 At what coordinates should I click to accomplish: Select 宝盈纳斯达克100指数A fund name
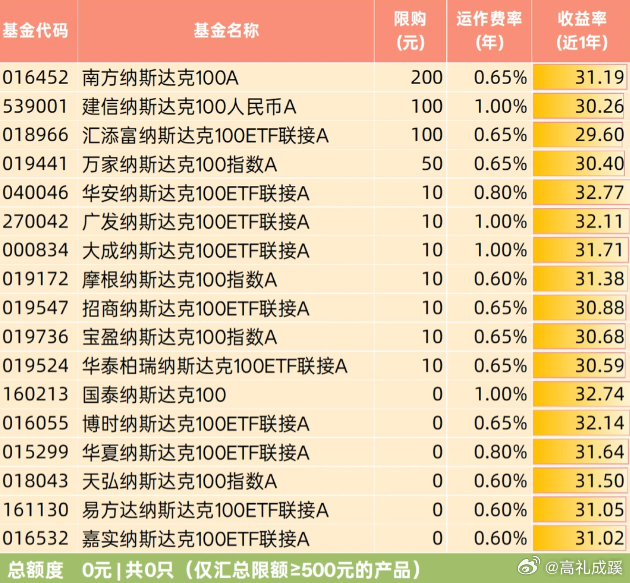[x=180, y=338]
